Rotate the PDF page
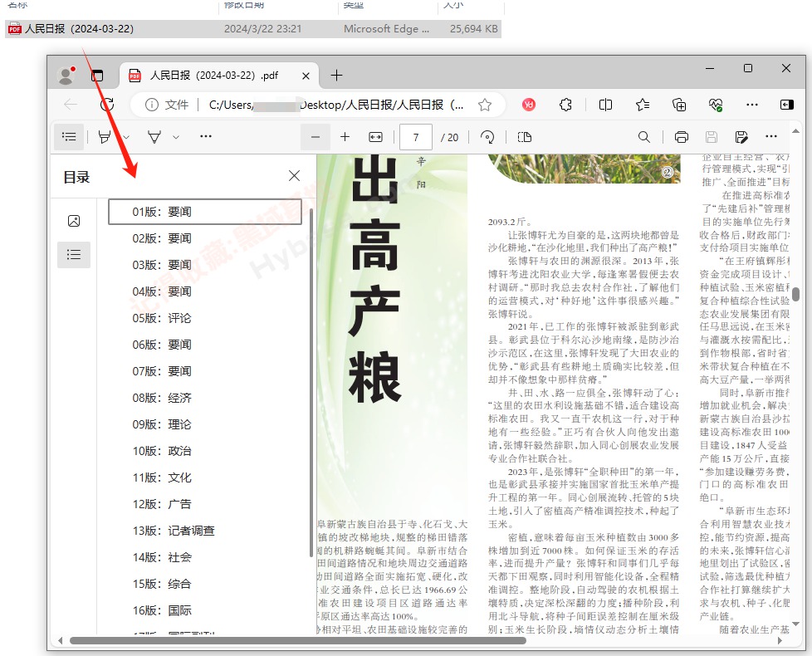812x656 pixels. click(487, 137)
